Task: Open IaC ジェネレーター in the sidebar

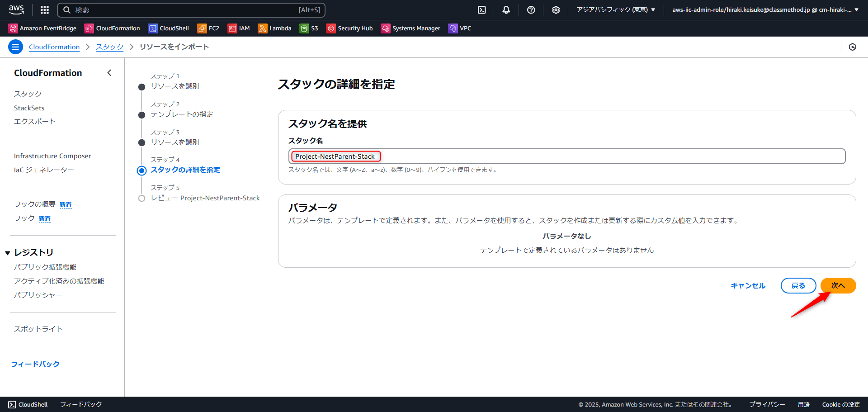Action: (x=44, y=170)
